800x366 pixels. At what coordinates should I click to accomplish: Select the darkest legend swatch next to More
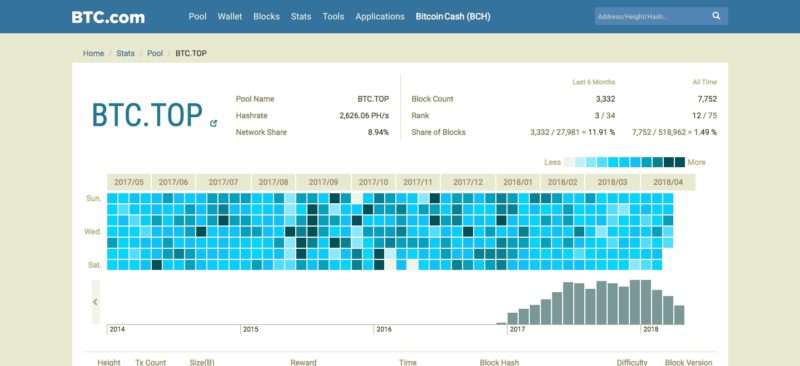680,162
